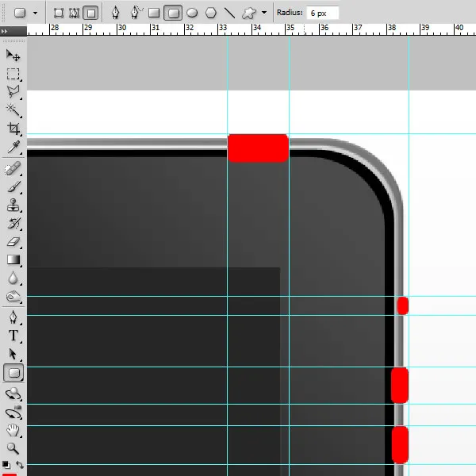Select the Magic Wand tool

(x=13, y=110)
